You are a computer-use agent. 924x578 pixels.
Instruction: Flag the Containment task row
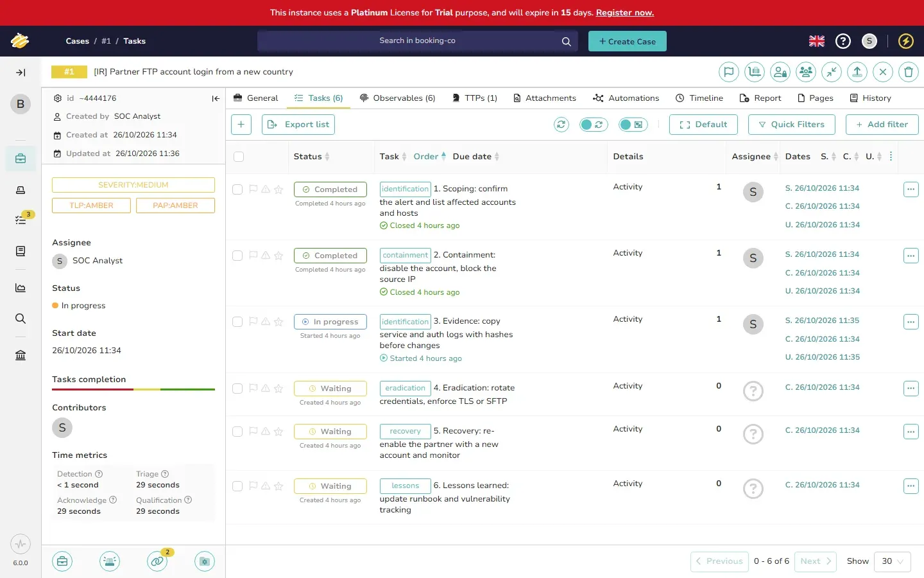click(253, 256)
